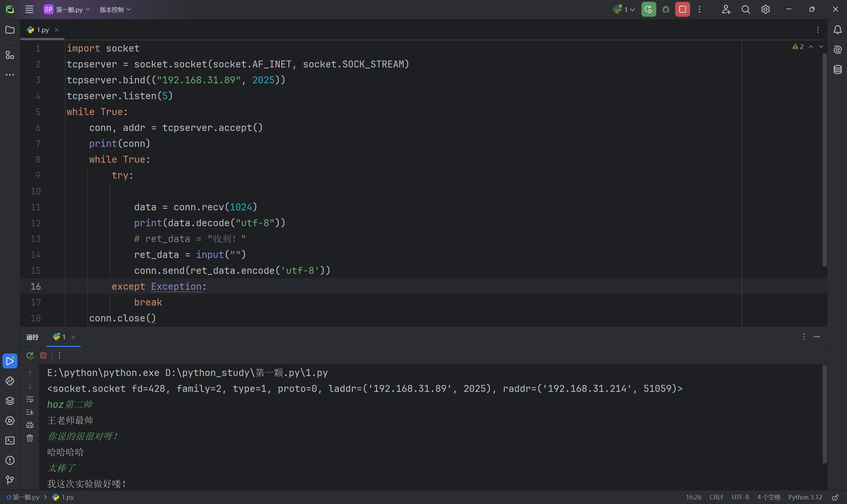
Task: Open the Structure tool window icon
Action: click(10, 55)
